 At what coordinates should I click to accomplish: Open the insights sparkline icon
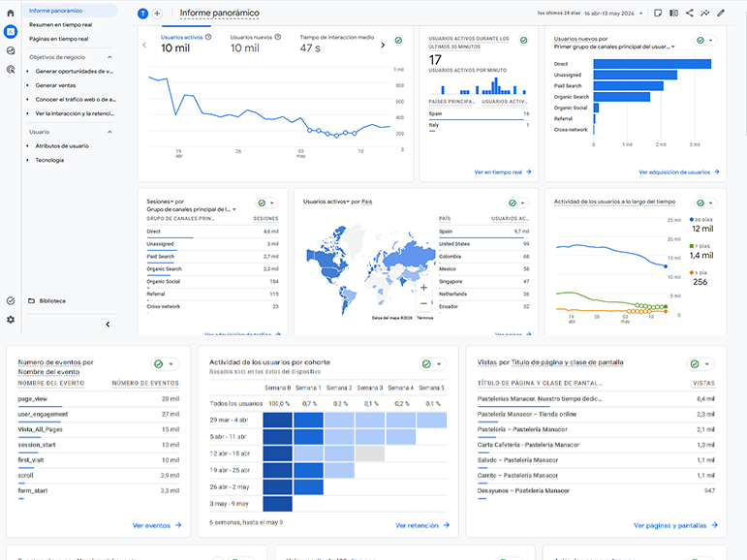pos(705,13)
